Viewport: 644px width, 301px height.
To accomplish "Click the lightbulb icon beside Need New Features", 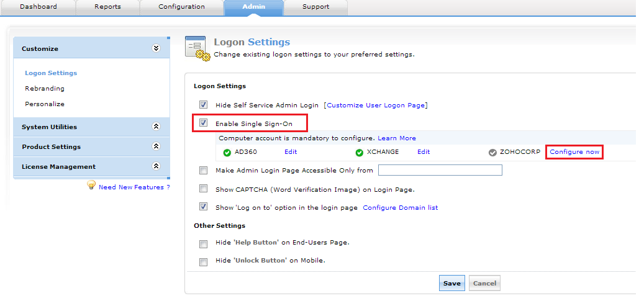I will click(x=91, y=186).
